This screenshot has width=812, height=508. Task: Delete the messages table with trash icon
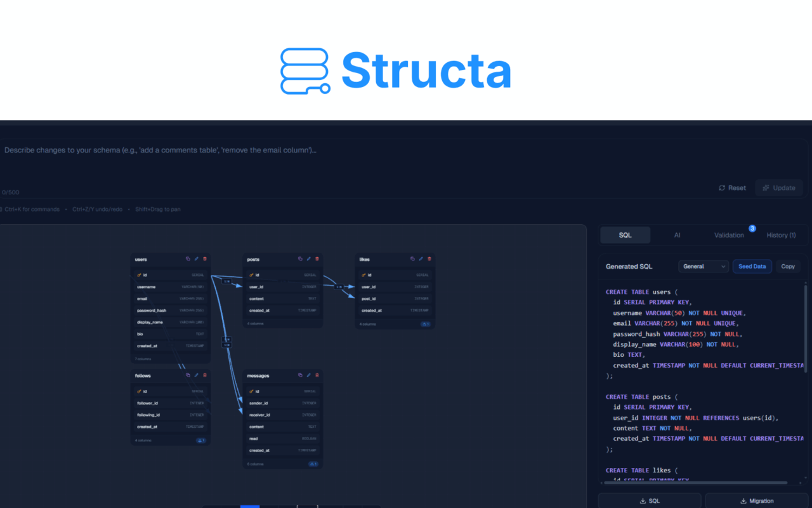(x=317, y=375)
